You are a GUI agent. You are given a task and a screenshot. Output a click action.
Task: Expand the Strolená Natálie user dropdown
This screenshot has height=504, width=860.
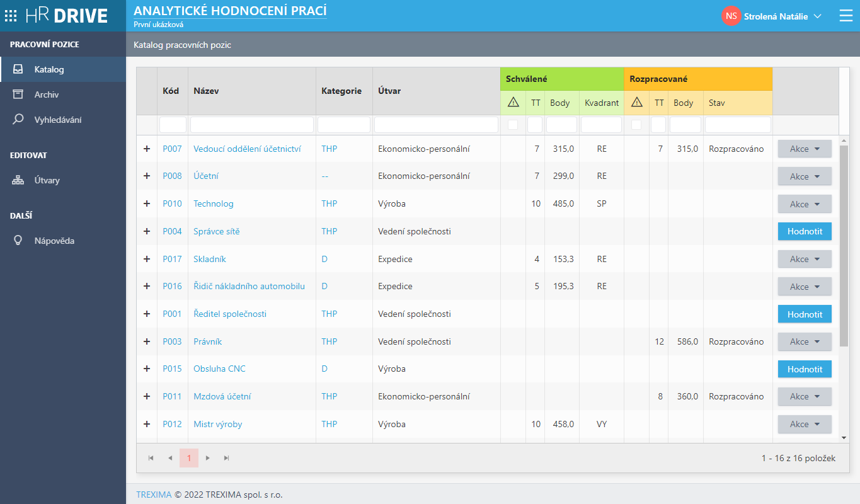pos(817,16)
